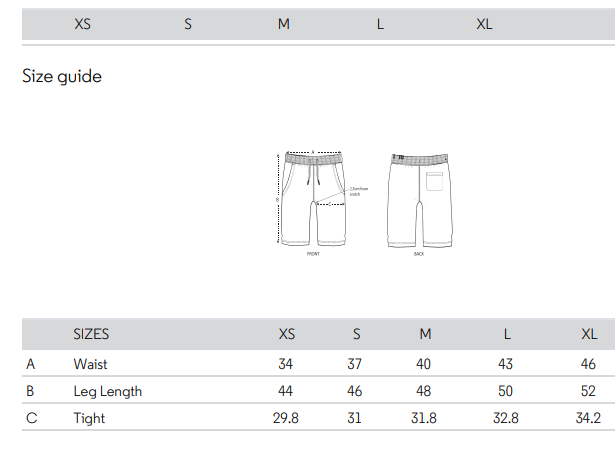Click Leg Length value 50
The width and height of the screenshot is (615, 452).
(506, 391)
